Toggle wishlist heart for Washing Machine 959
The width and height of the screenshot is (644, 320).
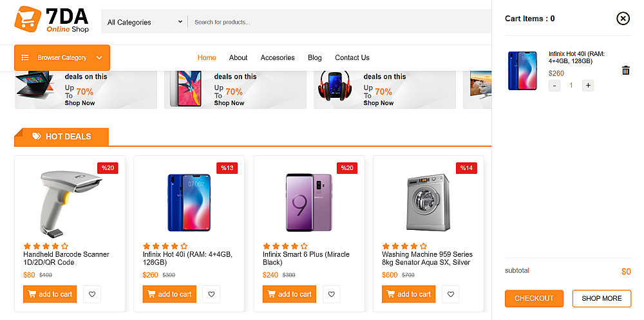(x=451, y=294)
